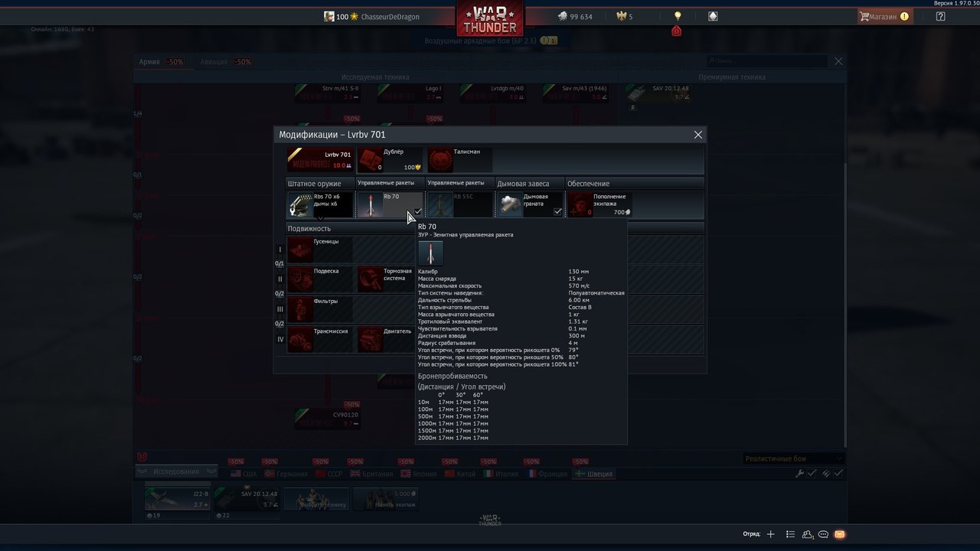The image size is (980, 551).
Task: Select the Британия nation tab
Action: tap(371, 474)
